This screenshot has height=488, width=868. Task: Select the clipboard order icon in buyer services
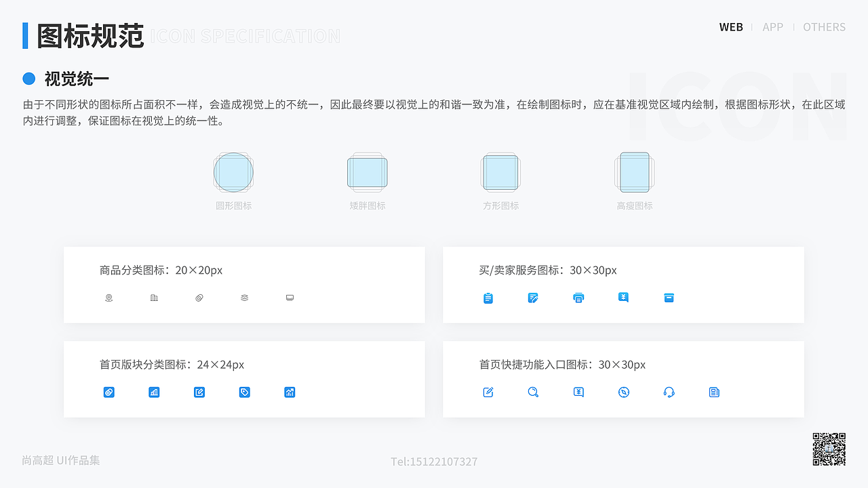[x=488, y=298]
